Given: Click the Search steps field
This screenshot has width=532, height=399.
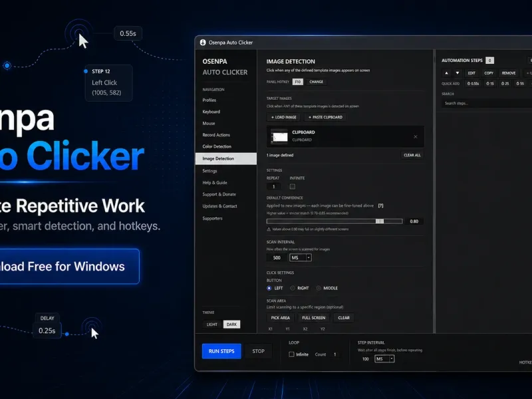Looking at the screenshot, I should click(x=487, y=103).
